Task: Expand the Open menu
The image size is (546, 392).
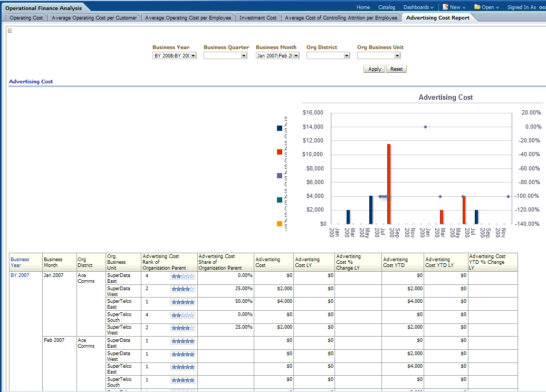Action: [x=490, y=7]
